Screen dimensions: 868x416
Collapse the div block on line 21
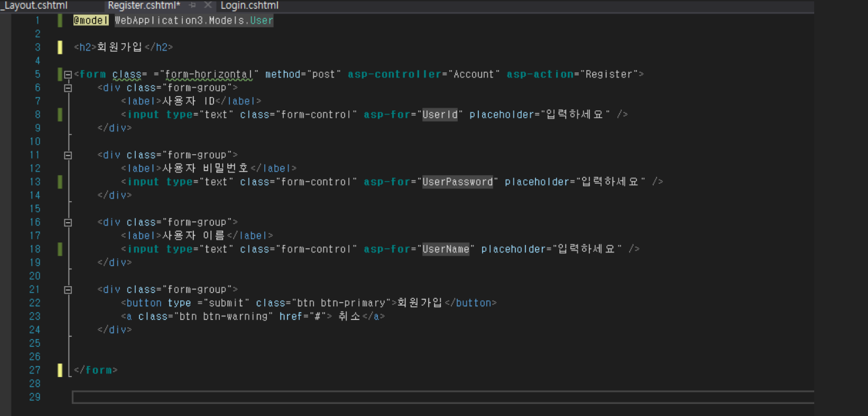68,289
